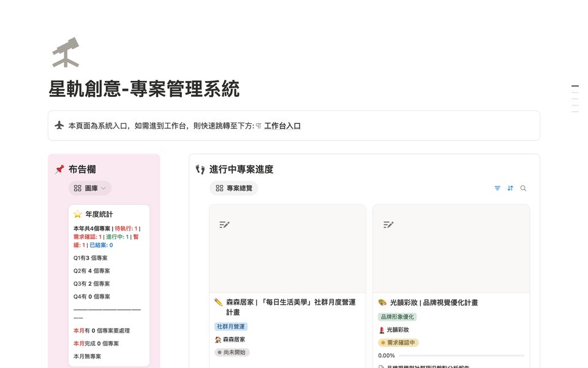Click the pushpin icon beside 布告欄
Image resolution: width=588 pixels, height=368 pixels.
(59, 169)
